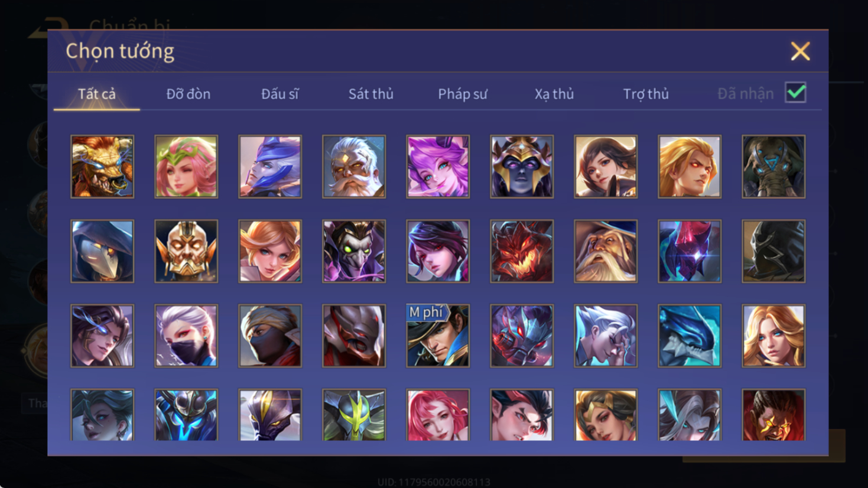868x488 pixels.
Task: Pick the pink-haired girl with green crown
Action: (186, 167)
